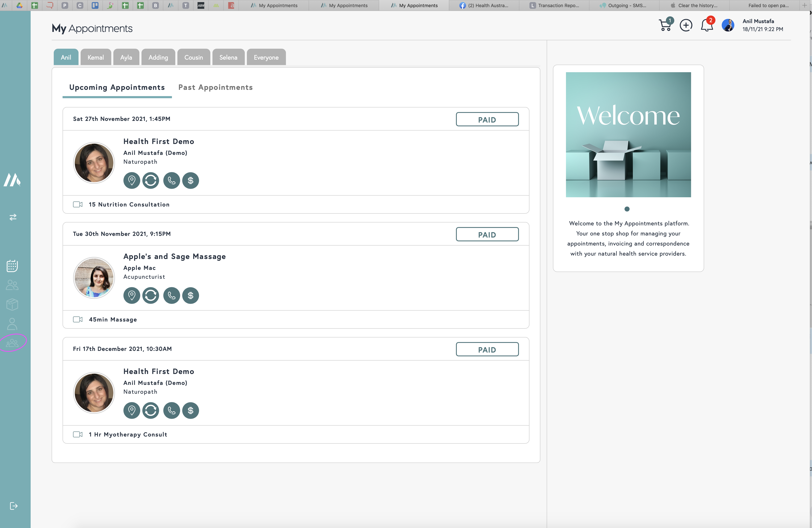The width and height of the screenshot is (812, 528).
Task: Click the carousel dot below Welcome image
Action: pos(627,209)
